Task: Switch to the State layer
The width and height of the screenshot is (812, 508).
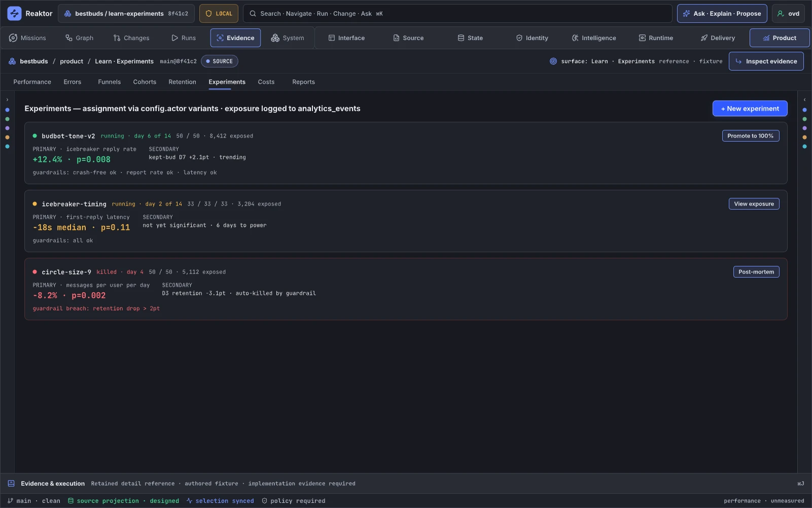Action: (x=470, y=38)
